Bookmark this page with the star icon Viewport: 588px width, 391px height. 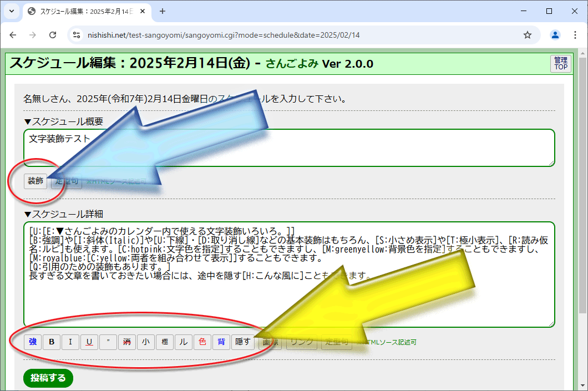pos(527,35)
